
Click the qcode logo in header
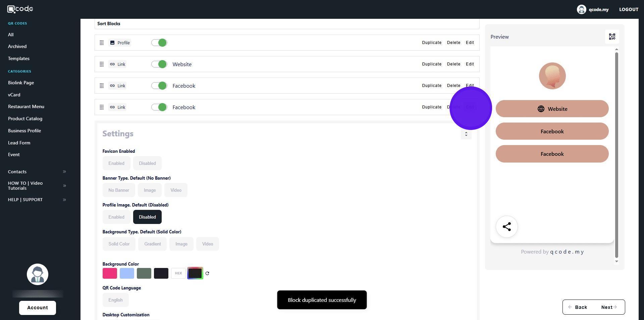tap(20, 9)
